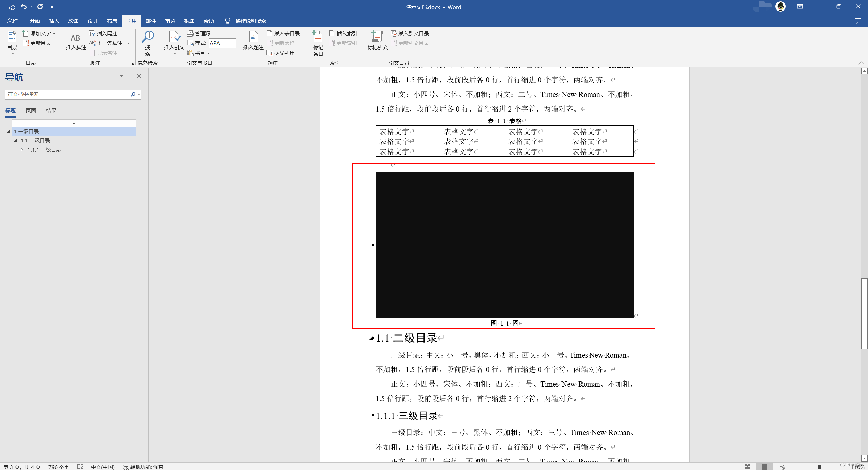Viewport: 868px width, 470px height.
Task: Collapse the 1 一级目录 navigation node
Action: pos(8,132)
